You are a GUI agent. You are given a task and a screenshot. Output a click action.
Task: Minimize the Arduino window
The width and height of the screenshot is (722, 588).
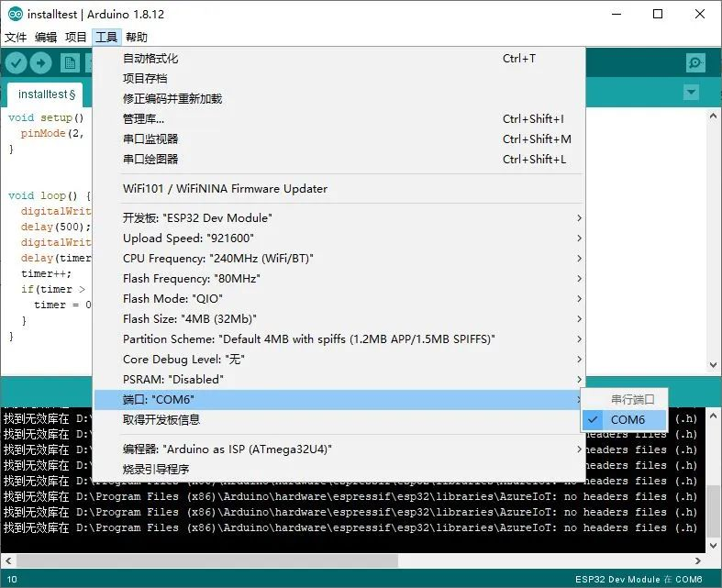pos(616,15)
